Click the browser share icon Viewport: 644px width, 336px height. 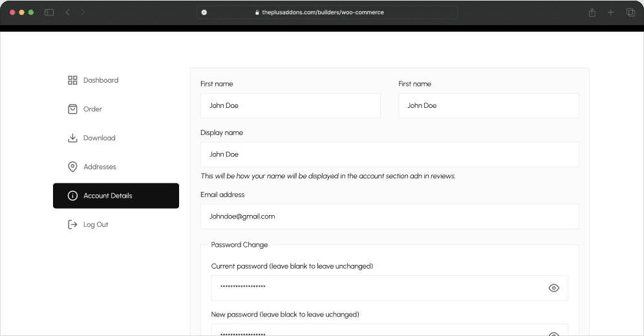click(592, 12)
